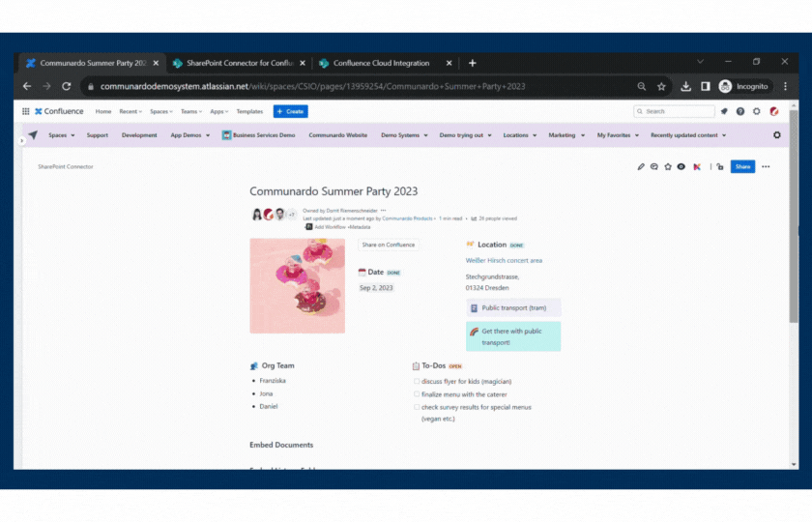The height and width of the screenshot is (522, 812).
Task: Open the app switcher grid icon
Action: [25, 111]
